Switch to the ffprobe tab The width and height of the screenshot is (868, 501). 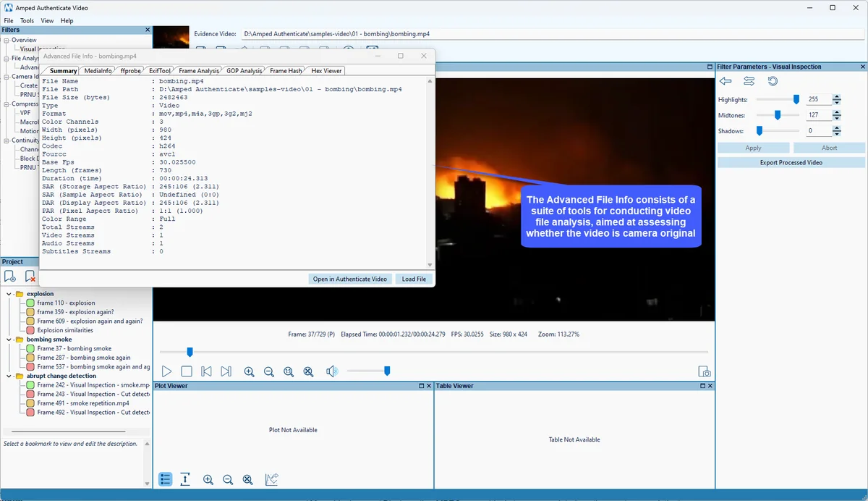point(131,71)
